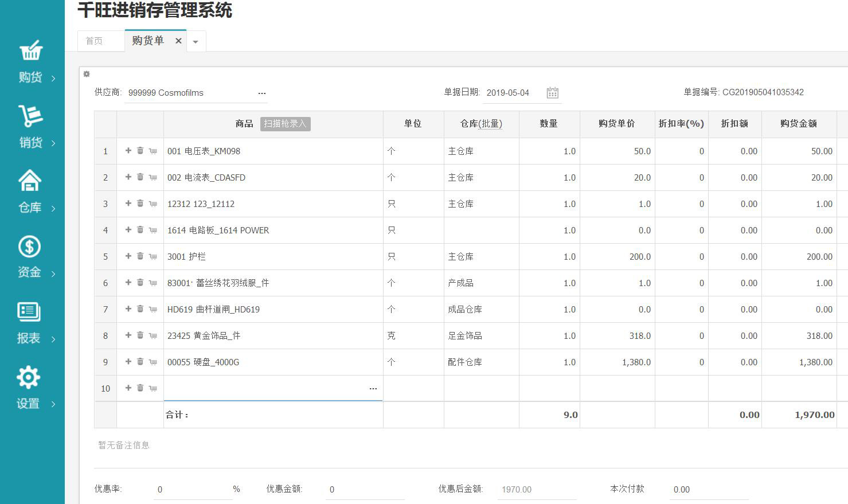The image size is (848, 504).
Task: Close the 购货单 tab
Action: pyautogui.click(x=178, y=41)
